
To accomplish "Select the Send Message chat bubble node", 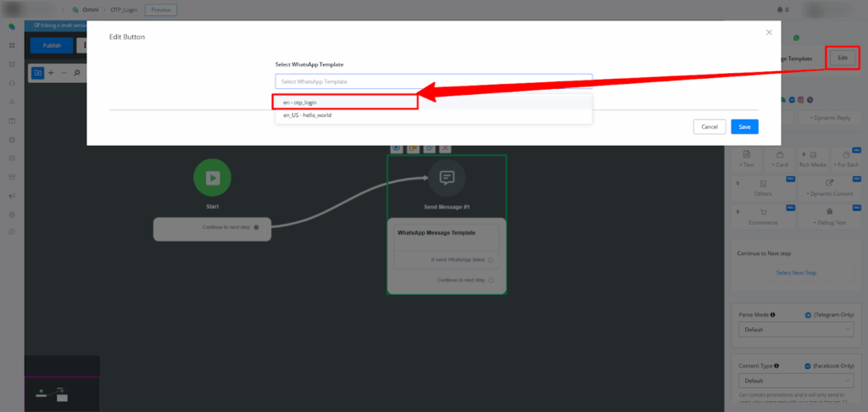I will (447, 178).
